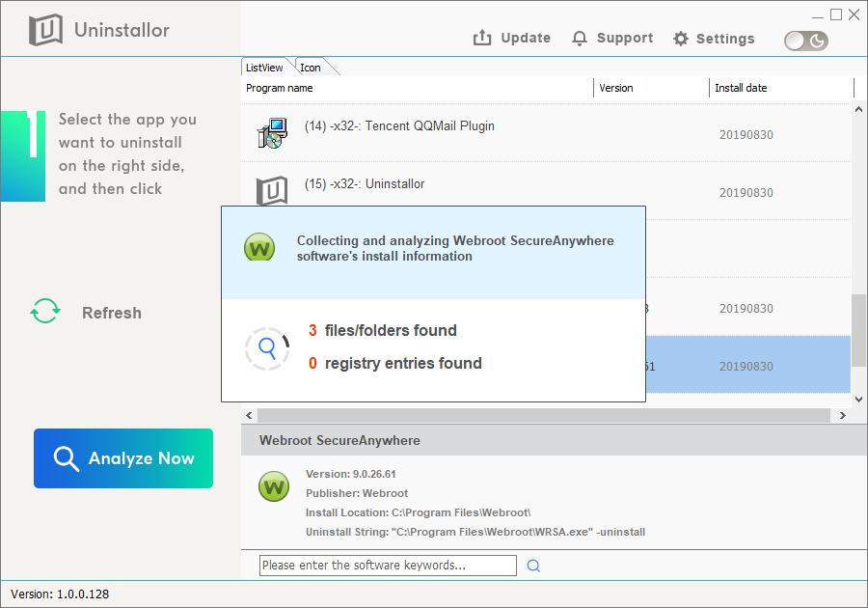
Task: Click the Refresh label
Action: (112, 313)
